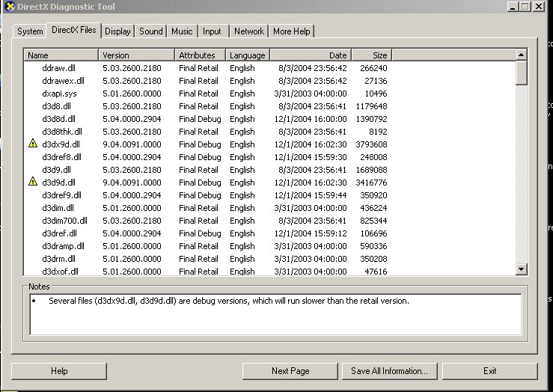Screen dimensions: 553x392
Task: Select the d3dim700.dll file name
Action: [x=64, y=221]
